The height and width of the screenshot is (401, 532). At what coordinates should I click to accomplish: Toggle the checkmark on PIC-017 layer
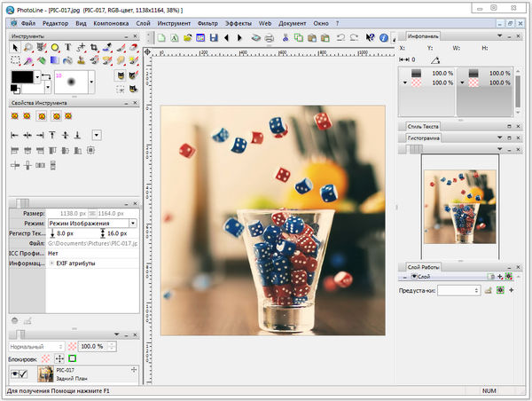click(x=26, y=373)
